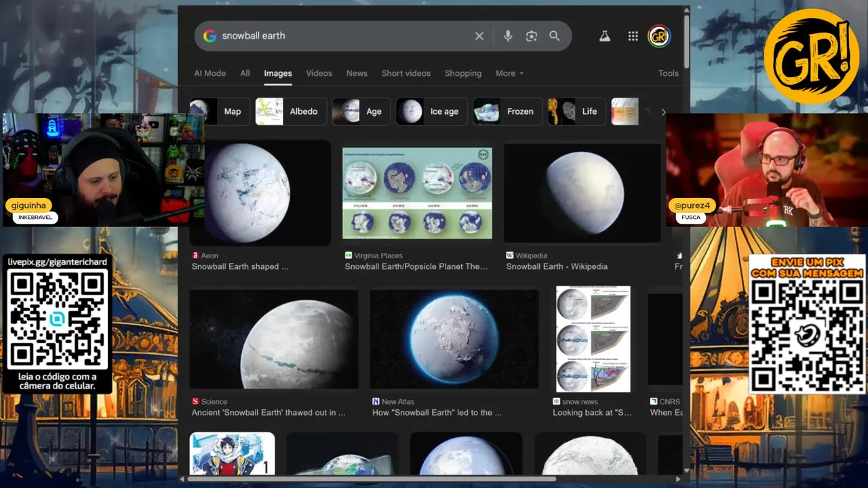Click the Google logo in search box
This screenshot has width=868, height=488.
(210, 36)
